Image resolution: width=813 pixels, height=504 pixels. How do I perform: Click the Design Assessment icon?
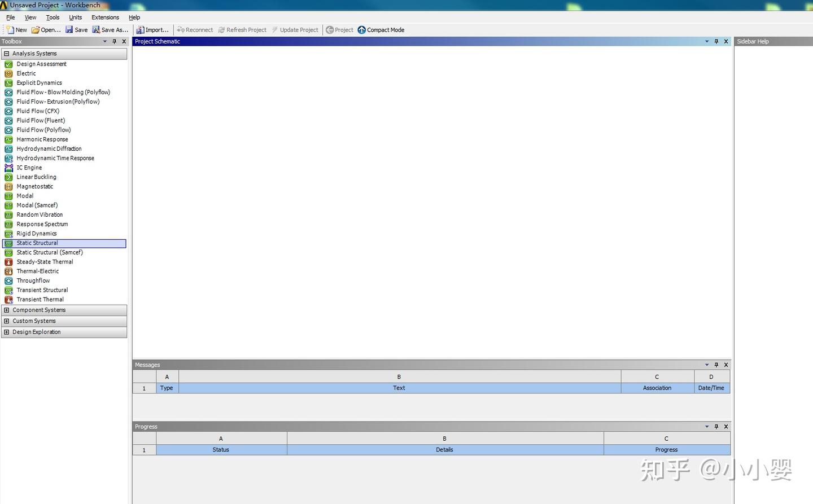(8, 64)
